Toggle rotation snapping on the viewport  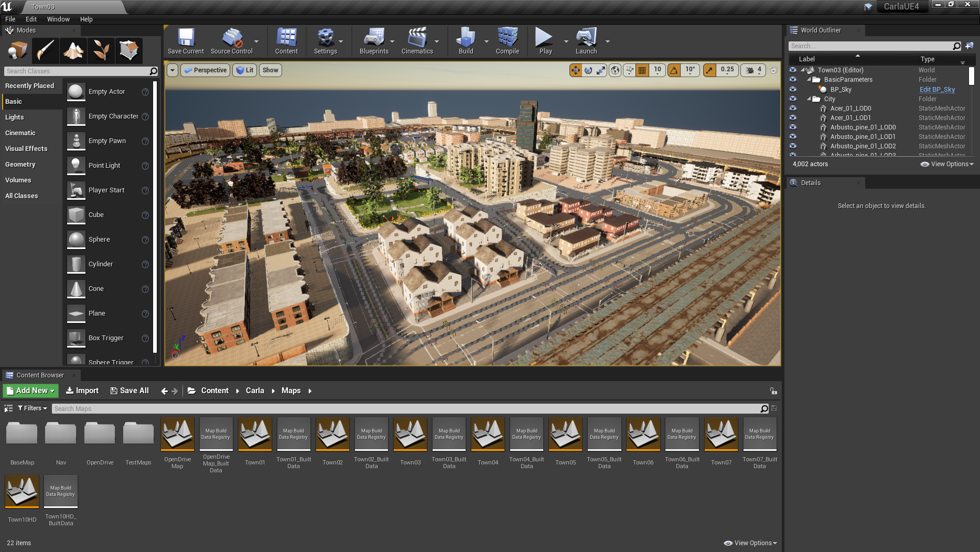pos(674,70)
